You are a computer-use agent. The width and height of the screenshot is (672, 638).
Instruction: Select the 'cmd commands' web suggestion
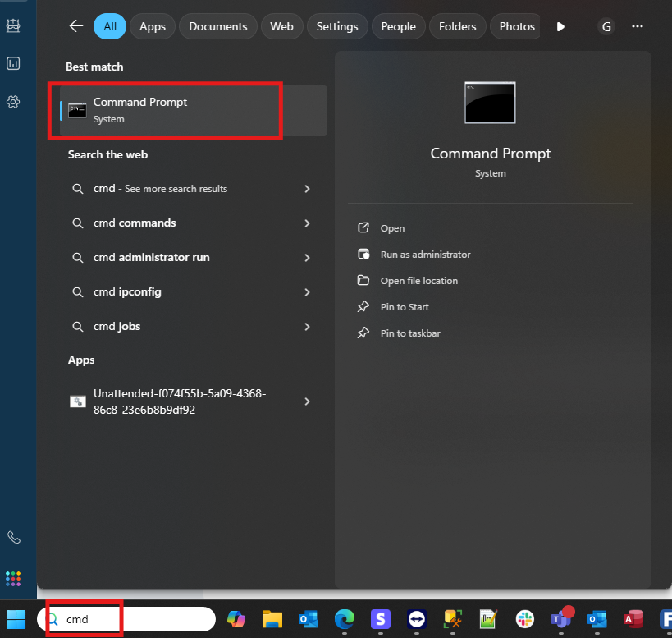coord(190,223)
